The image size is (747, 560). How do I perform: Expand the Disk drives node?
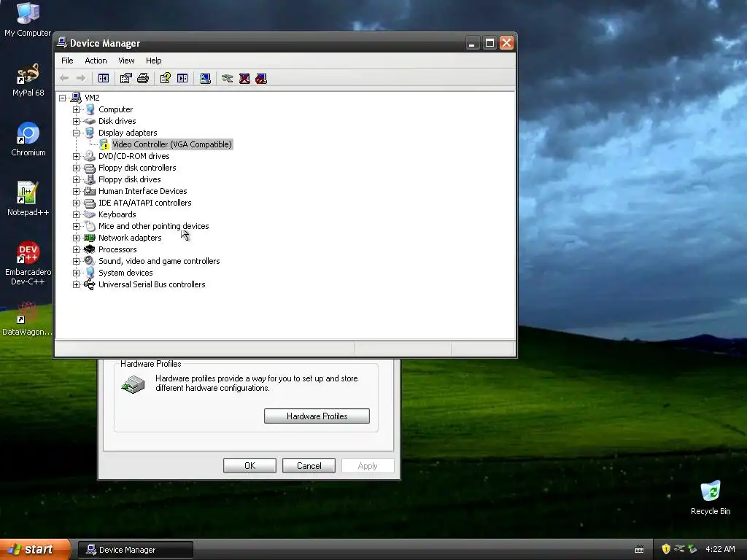pyautogui.click(x=76, y=122)
